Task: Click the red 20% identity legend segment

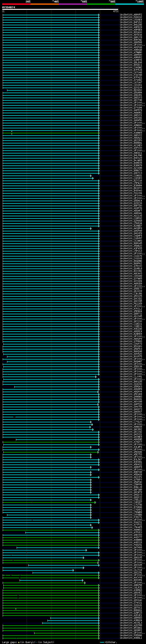Action: click(x=16, y=4)
